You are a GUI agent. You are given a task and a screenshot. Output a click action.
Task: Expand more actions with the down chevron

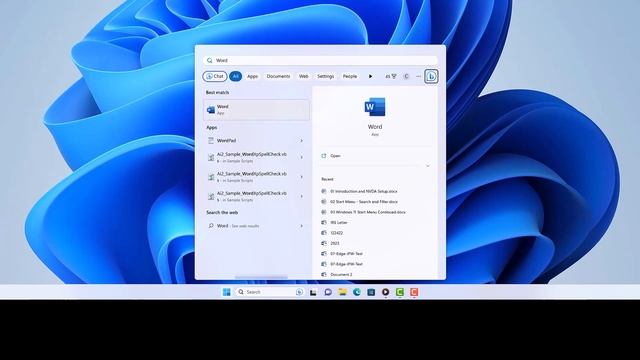point(428,166)
